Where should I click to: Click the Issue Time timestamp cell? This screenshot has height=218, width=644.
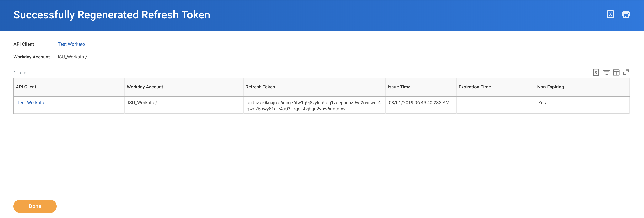pyautogui.click(x=419, y=102)
